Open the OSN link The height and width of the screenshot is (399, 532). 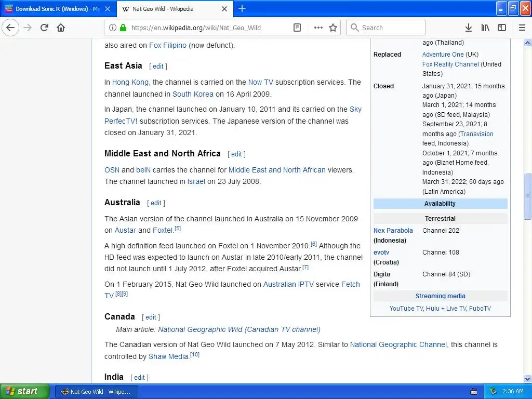pyautogui.click(x=112, y=170)
